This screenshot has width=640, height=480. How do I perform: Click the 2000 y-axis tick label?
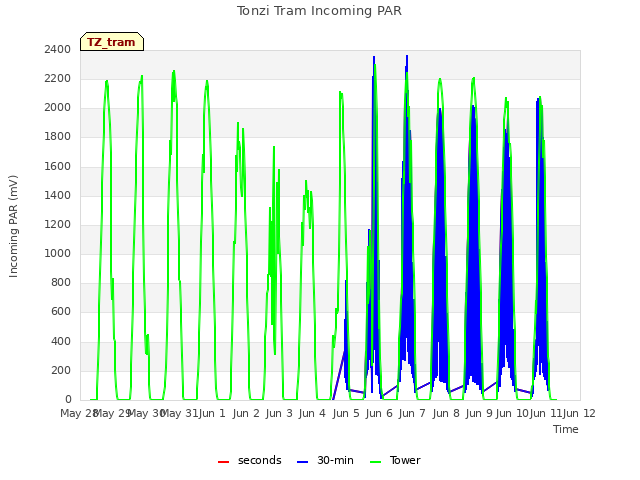click(58, 108)
